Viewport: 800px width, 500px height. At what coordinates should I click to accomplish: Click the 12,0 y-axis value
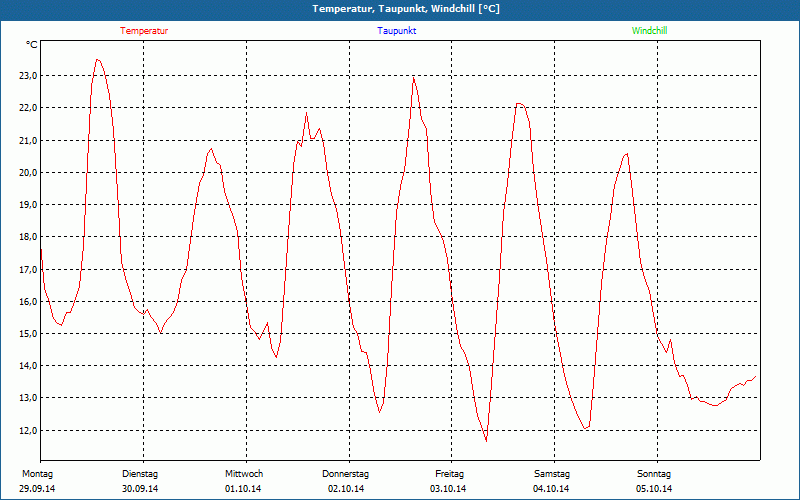point(28,431)
